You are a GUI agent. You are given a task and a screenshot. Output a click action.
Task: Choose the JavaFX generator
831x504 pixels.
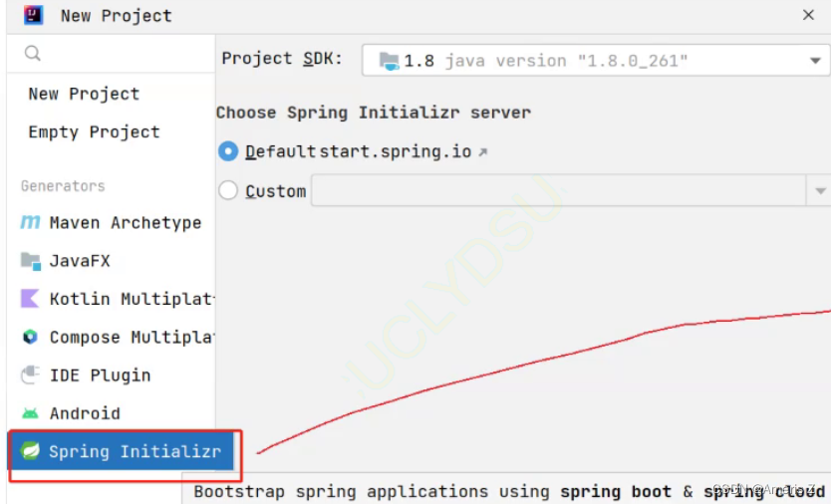tap(112, 261)
